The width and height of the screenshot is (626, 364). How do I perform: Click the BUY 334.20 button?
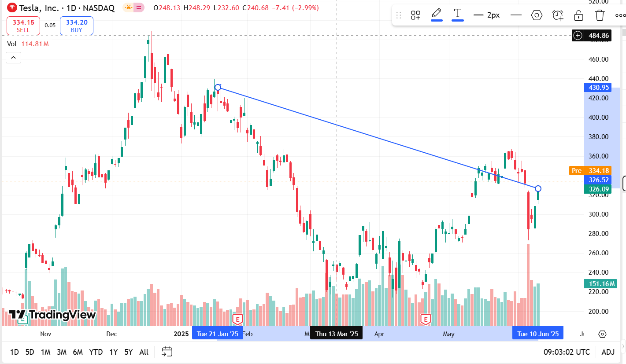pyautogui.click(x=77, y=26)
